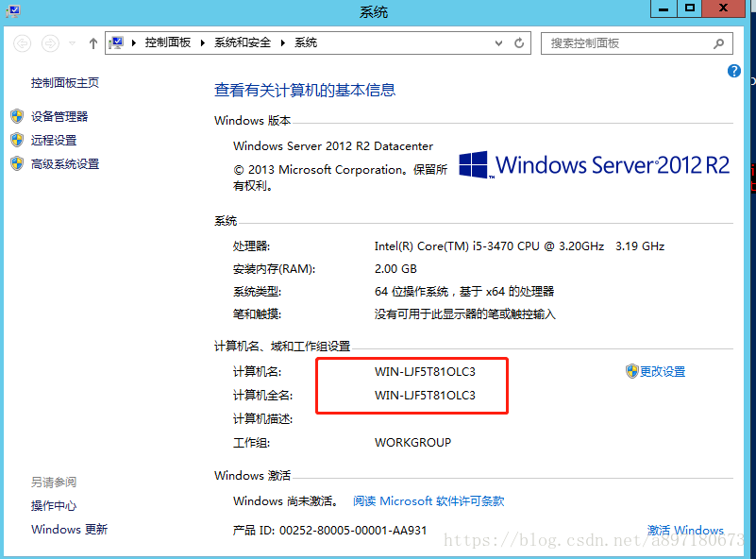Open 高级系统设置
This screenshot has height=559, width=756.
pyautogui.click(x=65, y=164)
